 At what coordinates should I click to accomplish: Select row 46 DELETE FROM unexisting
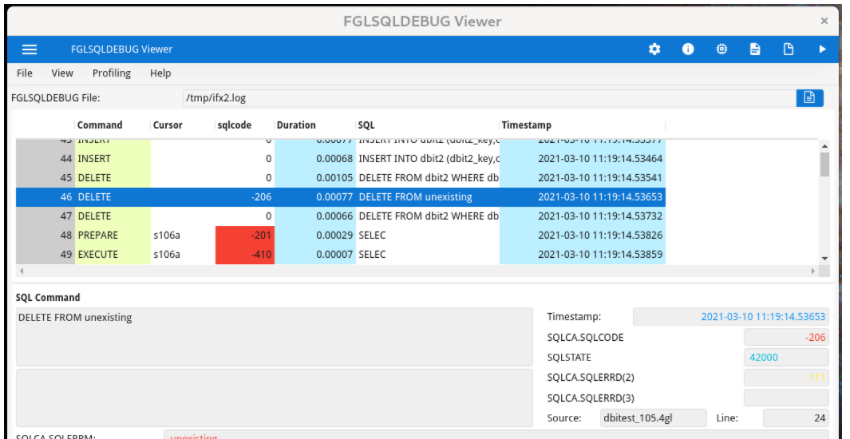pos(340,197)
